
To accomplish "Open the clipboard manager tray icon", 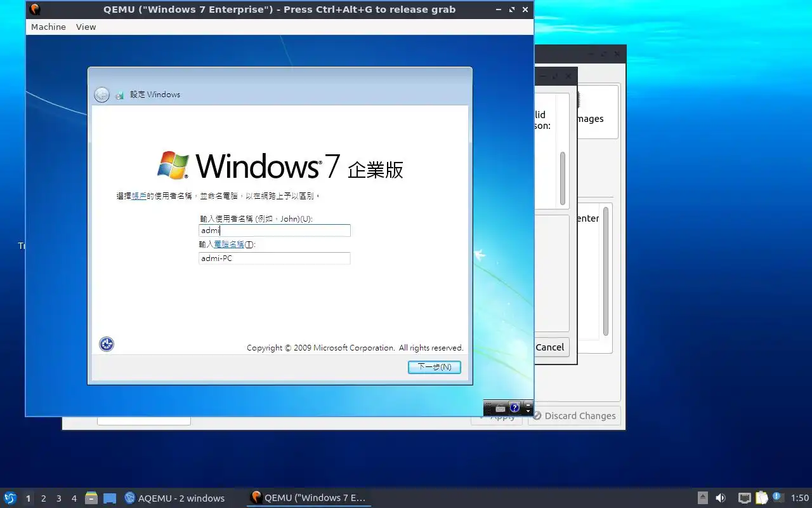I will (x=761, y=498).
